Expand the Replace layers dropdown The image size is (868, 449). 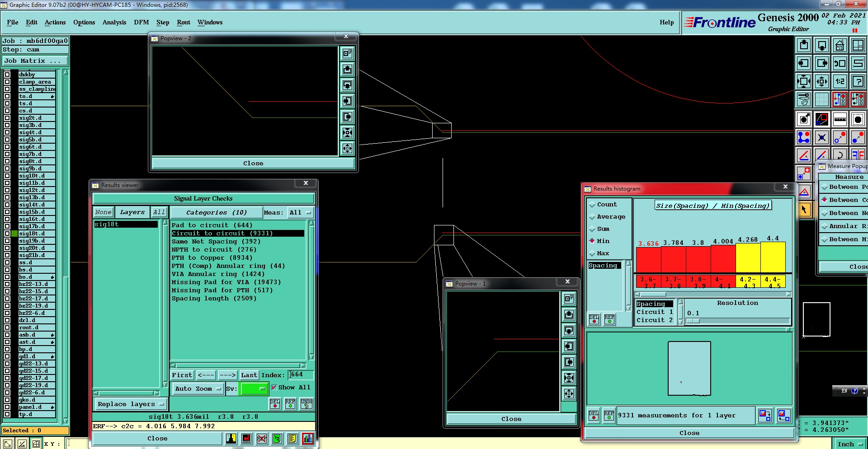130,404
